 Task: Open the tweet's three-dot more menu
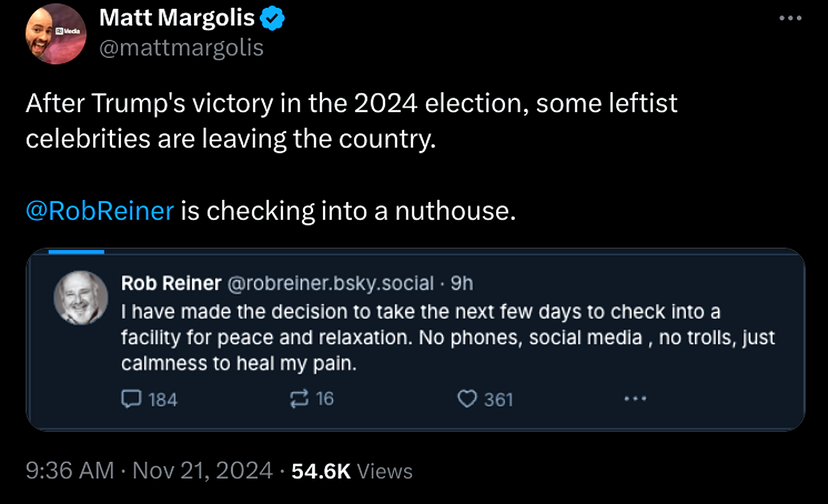790,18
